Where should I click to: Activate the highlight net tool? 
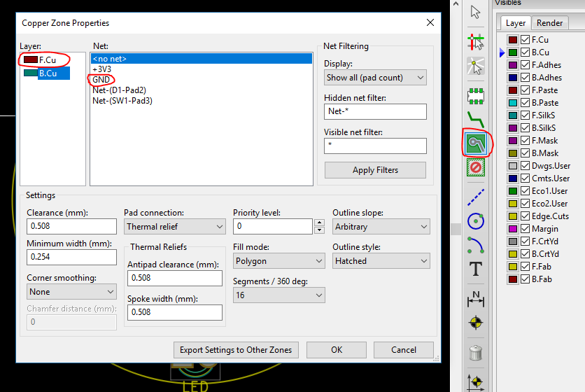click(475, 41)
